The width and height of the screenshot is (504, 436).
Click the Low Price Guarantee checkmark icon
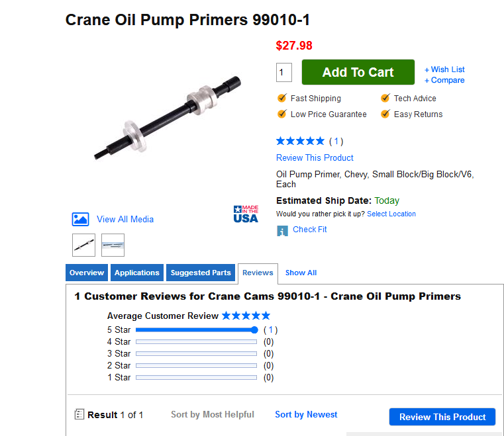pos(282,114)
